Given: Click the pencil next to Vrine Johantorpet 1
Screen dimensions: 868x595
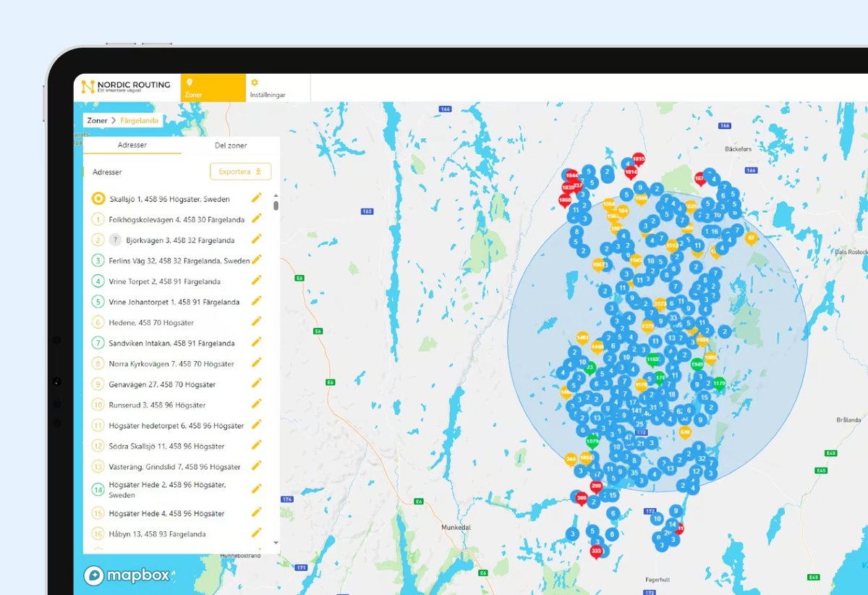Looking at the screenshot, I should (x=256, y=301).
